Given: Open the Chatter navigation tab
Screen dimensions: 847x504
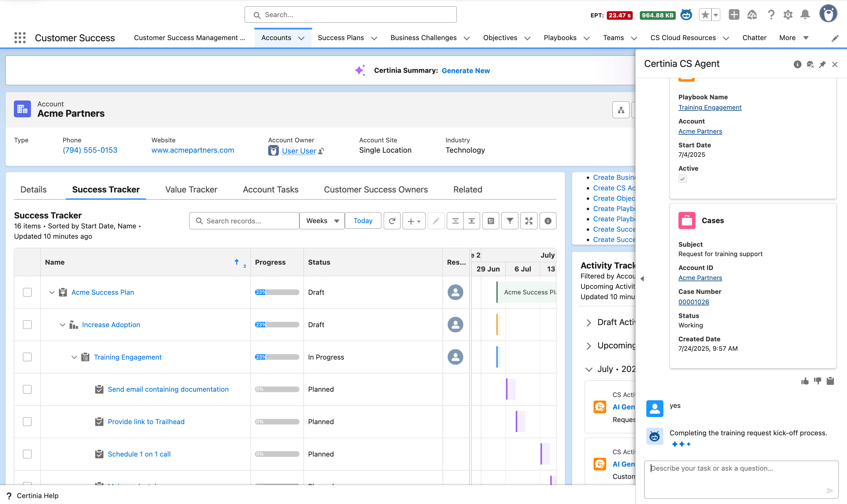Looking at the screenshot, I should (x=754, y=38).
